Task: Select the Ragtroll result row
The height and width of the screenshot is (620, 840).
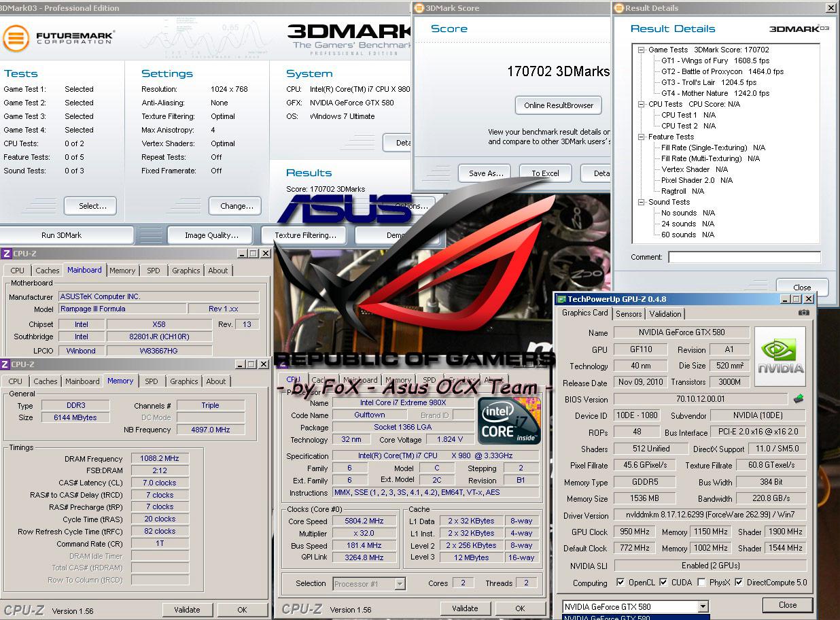Action: (x=682, y=191)
